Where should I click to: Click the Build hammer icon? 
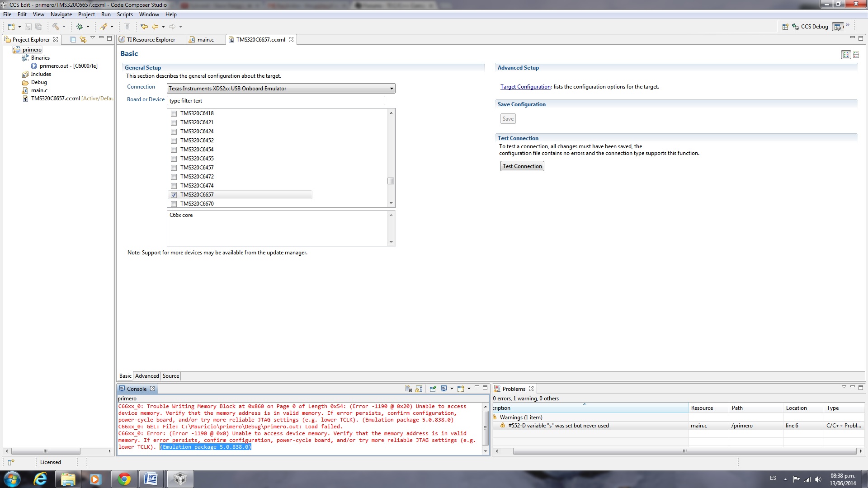point(56,27)
